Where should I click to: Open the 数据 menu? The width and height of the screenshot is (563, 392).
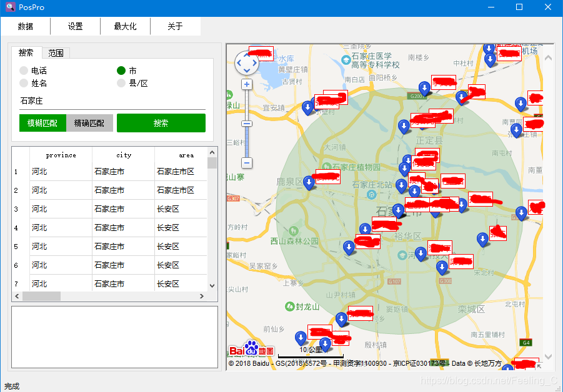click(26, 26)
